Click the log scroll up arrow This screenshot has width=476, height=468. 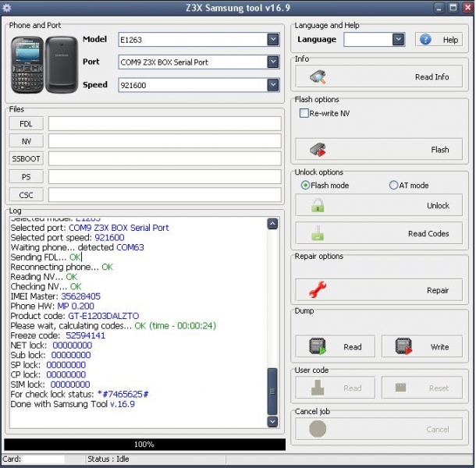(272, 224)
